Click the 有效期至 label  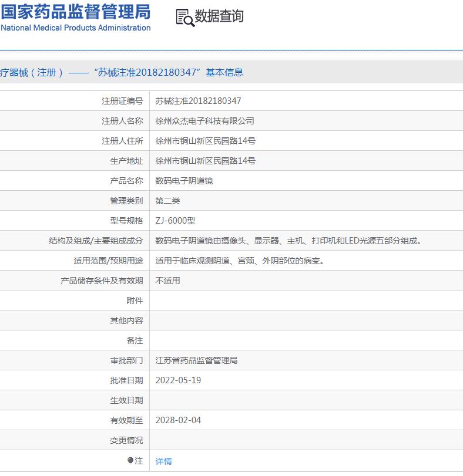[126, 420]
